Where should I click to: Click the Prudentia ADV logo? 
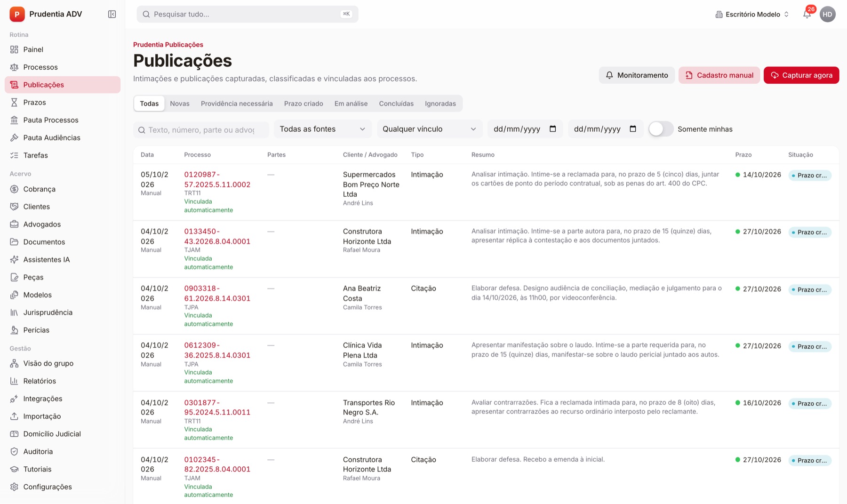pos(17,14)
